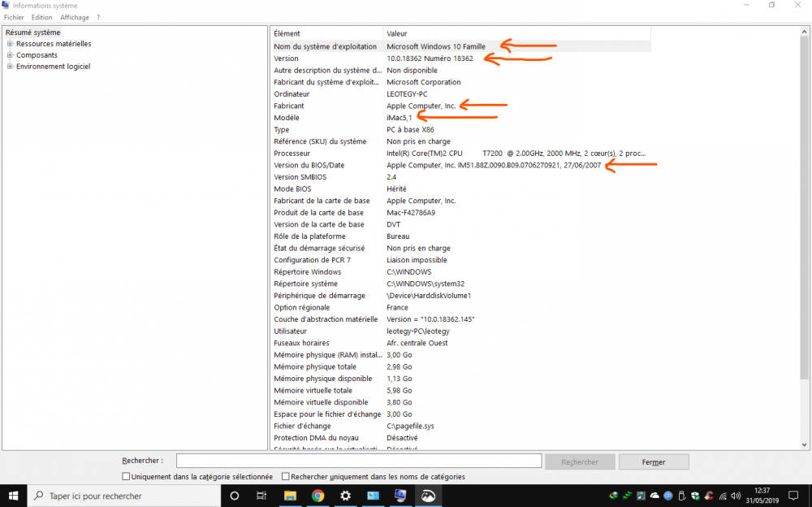812x507 pixels.
Task: Click the 'Rechercher' button
Action: point(580,461)
